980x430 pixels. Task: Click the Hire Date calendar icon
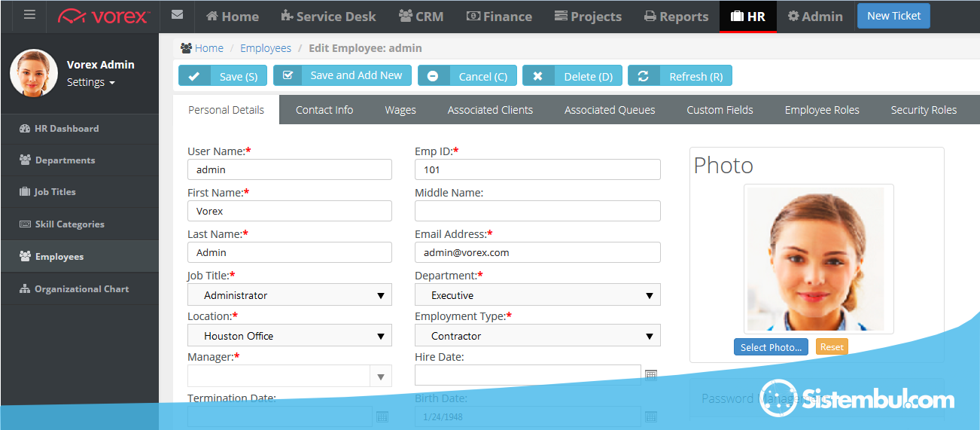[651, 375]
